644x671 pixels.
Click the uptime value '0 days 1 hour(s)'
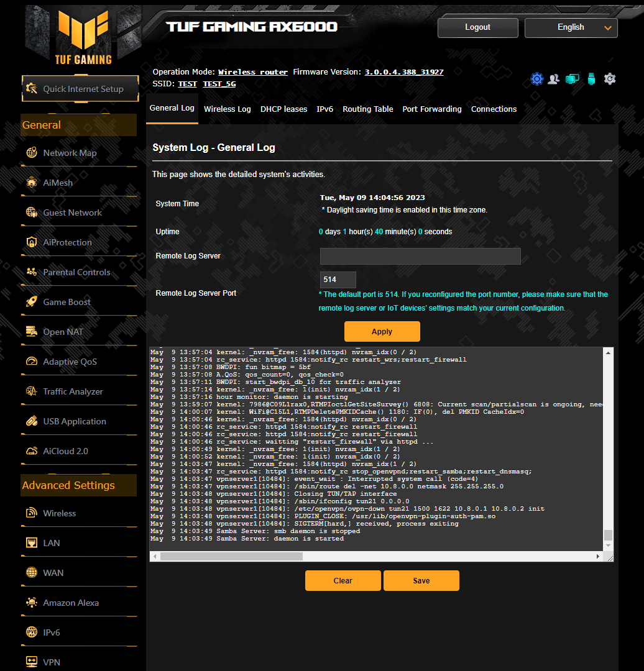pyautogui.click(x=346, y=232)
